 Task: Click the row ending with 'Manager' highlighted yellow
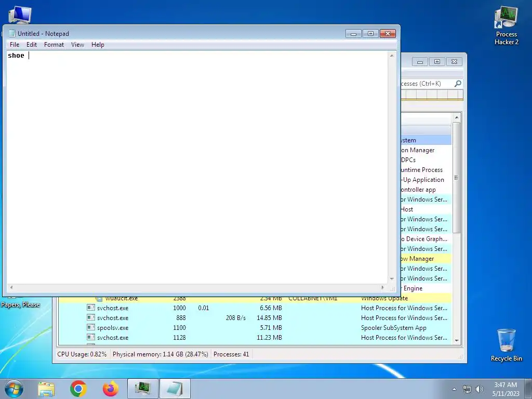[x=426, y=259]
